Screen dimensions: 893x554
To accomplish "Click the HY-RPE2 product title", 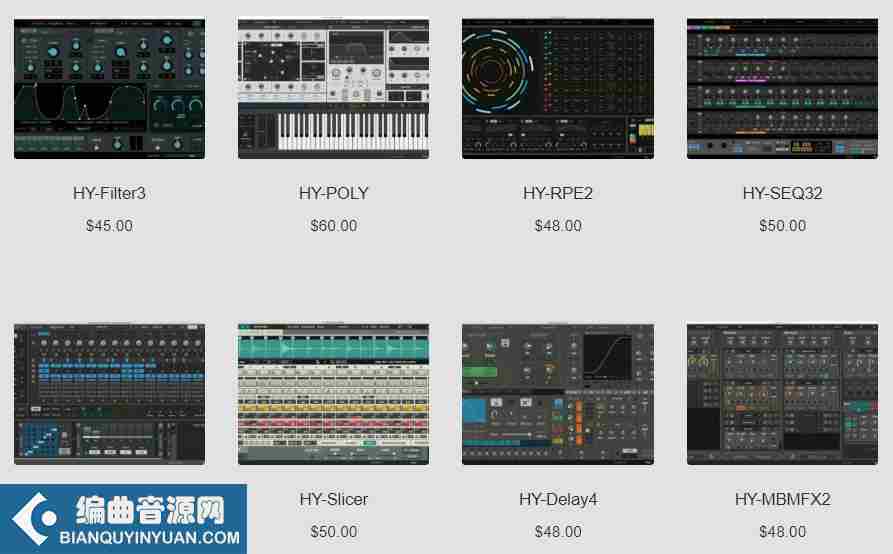I will pos(558,194).
